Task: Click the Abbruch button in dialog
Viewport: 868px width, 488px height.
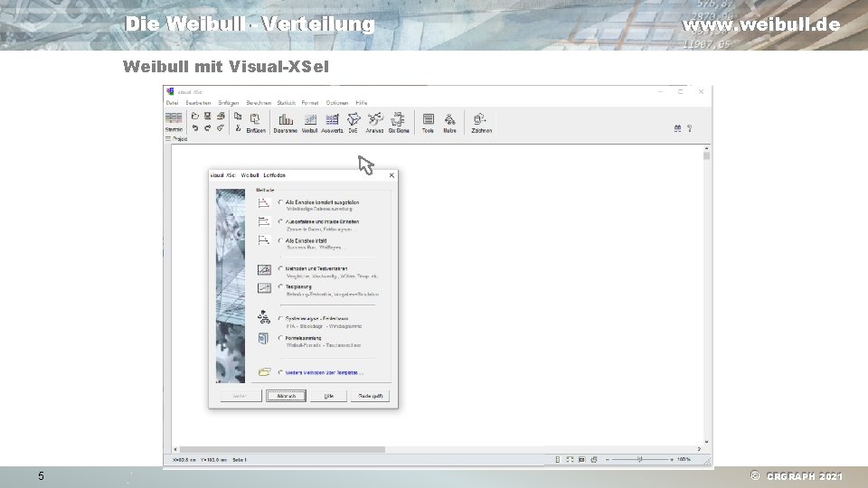Action: pos(287,396)
